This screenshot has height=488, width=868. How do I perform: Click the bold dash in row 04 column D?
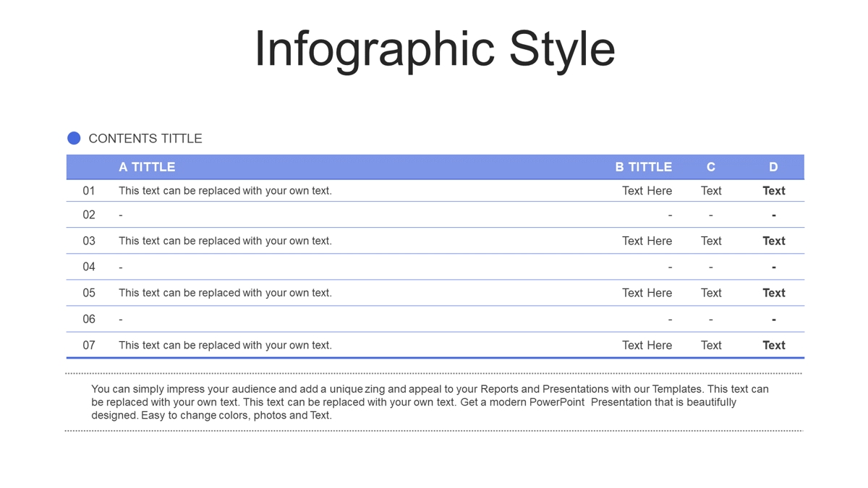pyautogui.click(x=774, y=267)
